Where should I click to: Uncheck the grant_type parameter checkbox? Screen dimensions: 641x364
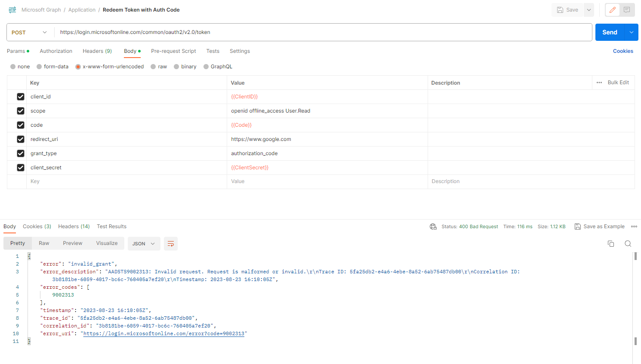click(x=21, y=153)
